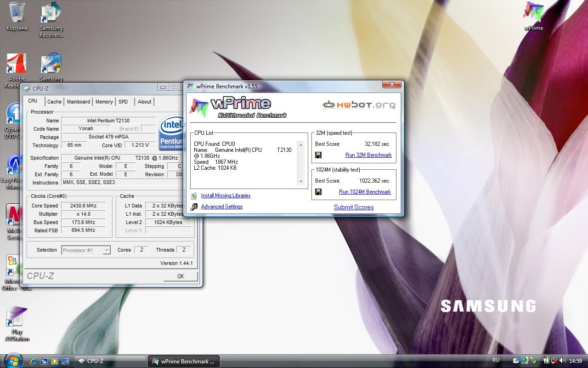Click the floppy save icon for 1024M score
The width and height of the screenshot is (588, 368).
pos(318,192)
